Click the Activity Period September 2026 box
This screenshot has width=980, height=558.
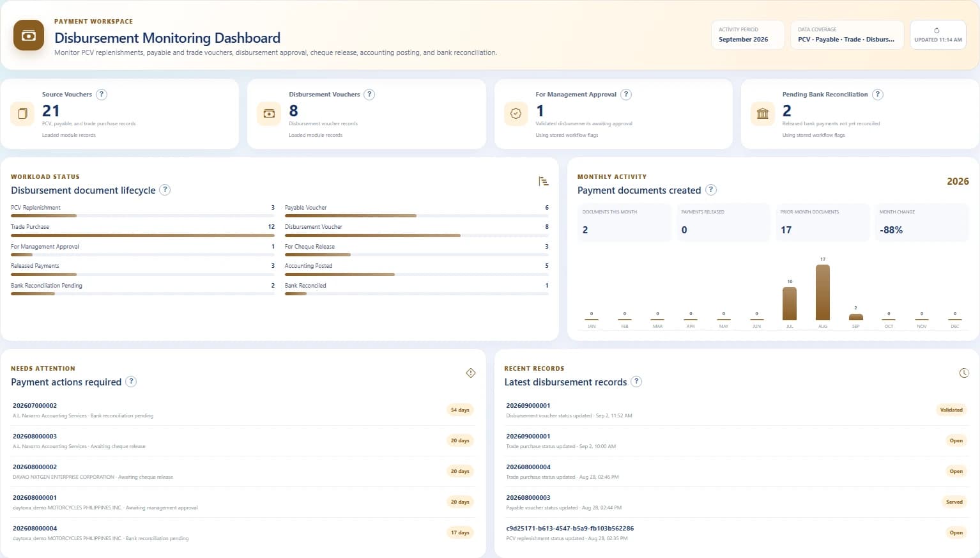[x=748, y=35]
